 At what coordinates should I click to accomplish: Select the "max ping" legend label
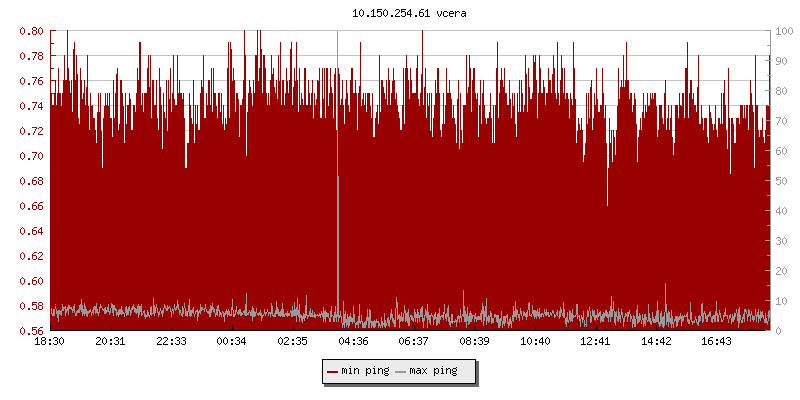coord(434,371)
